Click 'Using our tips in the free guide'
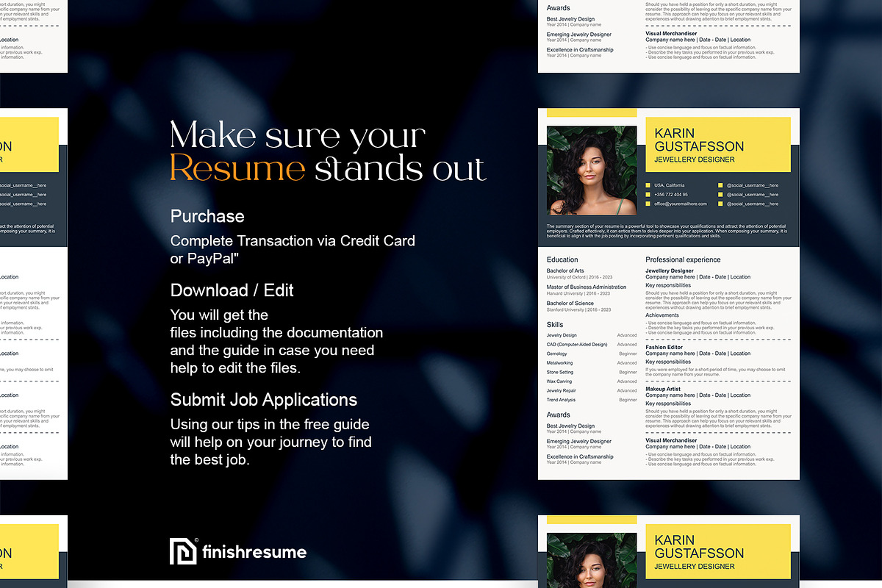The image size is (882, 588). [270, 424]
